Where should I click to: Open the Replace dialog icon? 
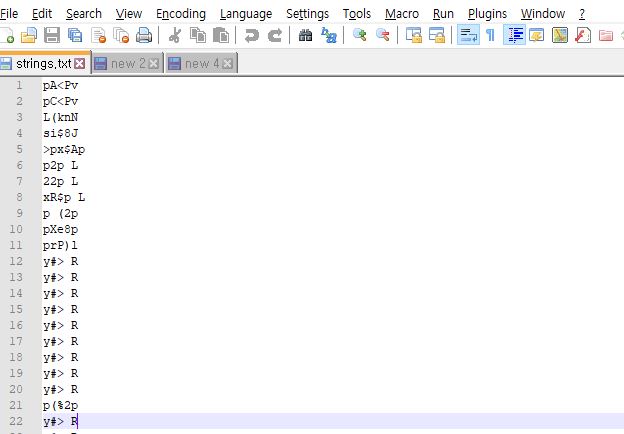(x=329, y=35)
